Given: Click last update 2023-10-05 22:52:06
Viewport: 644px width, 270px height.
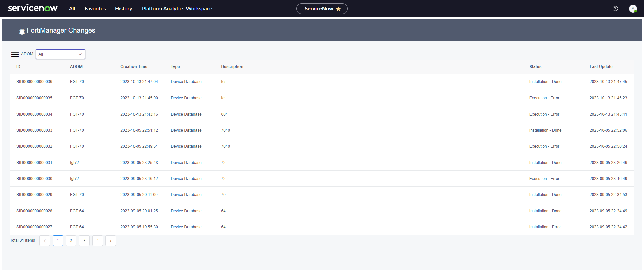Looking at the screenshot, I should [608, 130].
